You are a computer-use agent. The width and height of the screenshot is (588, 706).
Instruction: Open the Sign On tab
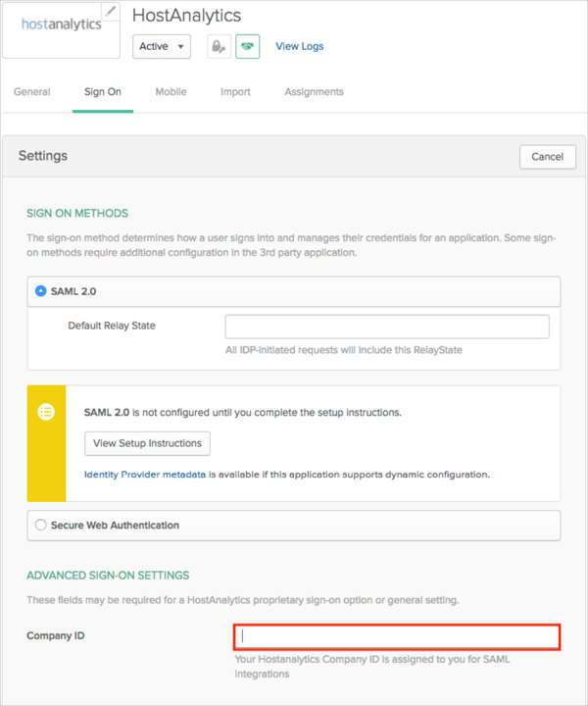coord(103,92)
